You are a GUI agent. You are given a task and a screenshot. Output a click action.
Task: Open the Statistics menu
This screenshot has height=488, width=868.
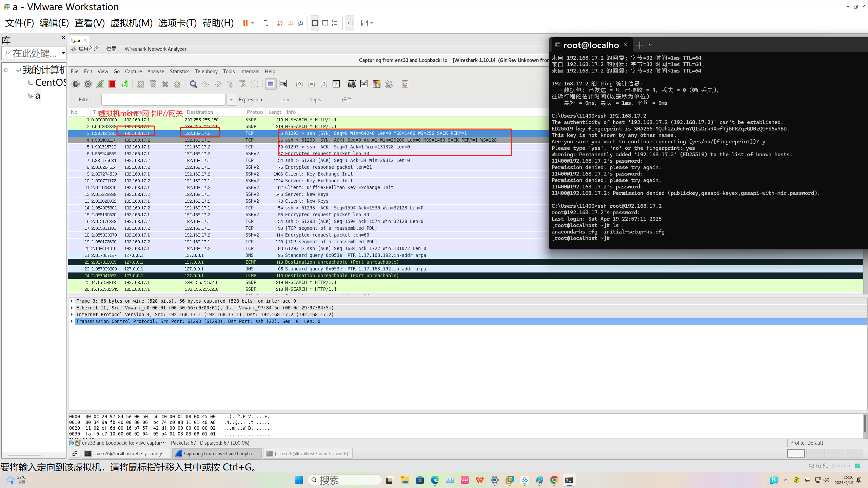pos(179,72)
